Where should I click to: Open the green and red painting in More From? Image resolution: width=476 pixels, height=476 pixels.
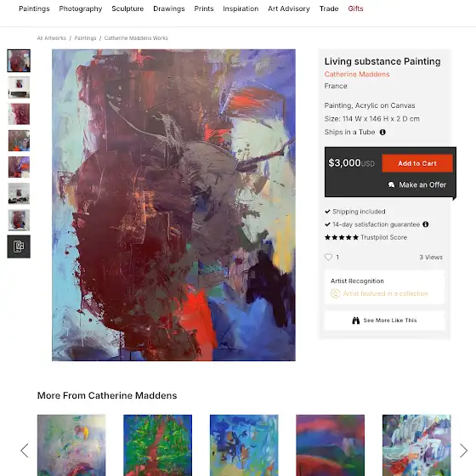(157, 445)
